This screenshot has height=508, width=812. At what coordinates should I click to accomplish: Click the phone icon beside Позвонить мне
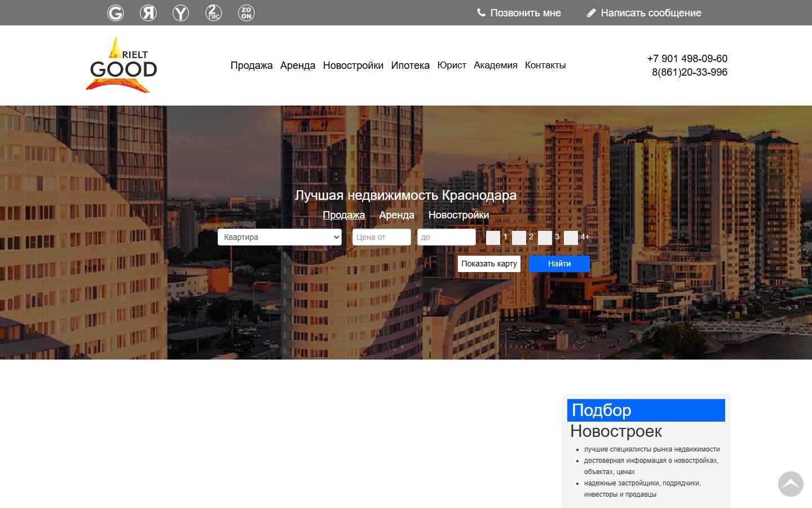point(481,12)
